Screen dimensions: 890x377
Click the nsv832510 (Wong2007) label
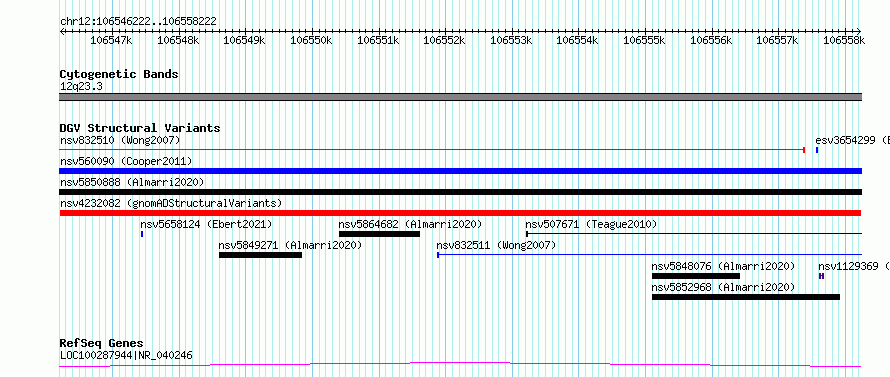[120, 140]
